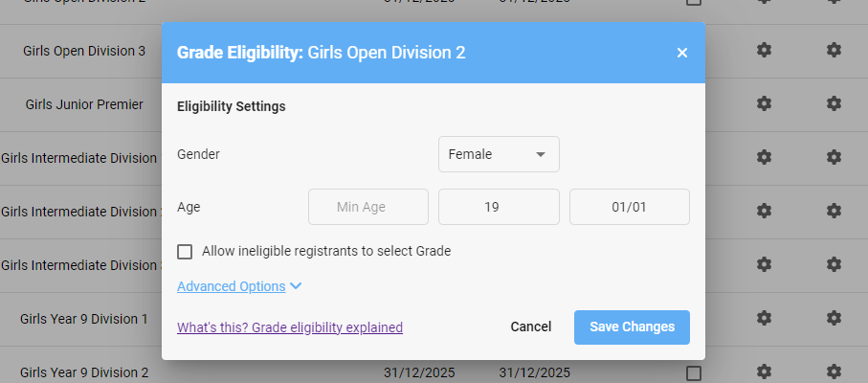
Task: Click the dialog title Girls Open Division 2
Action: [387, 53]
